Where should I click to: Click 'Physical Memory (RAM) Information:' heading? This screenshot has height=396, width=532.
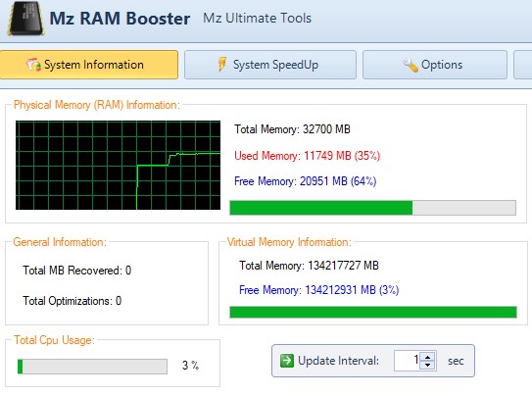[x=97, y=105]
